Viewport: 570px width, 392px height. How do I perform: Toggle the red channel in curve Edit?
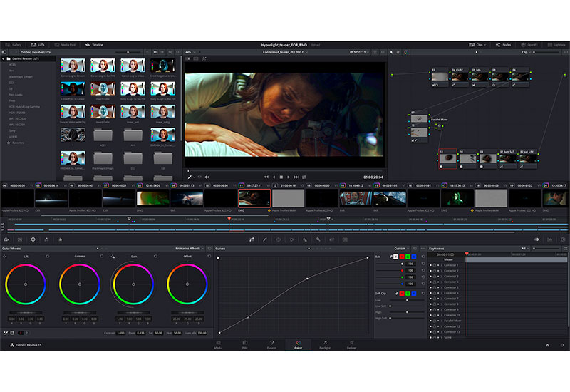pyautogui.click(x=402, y=257)
